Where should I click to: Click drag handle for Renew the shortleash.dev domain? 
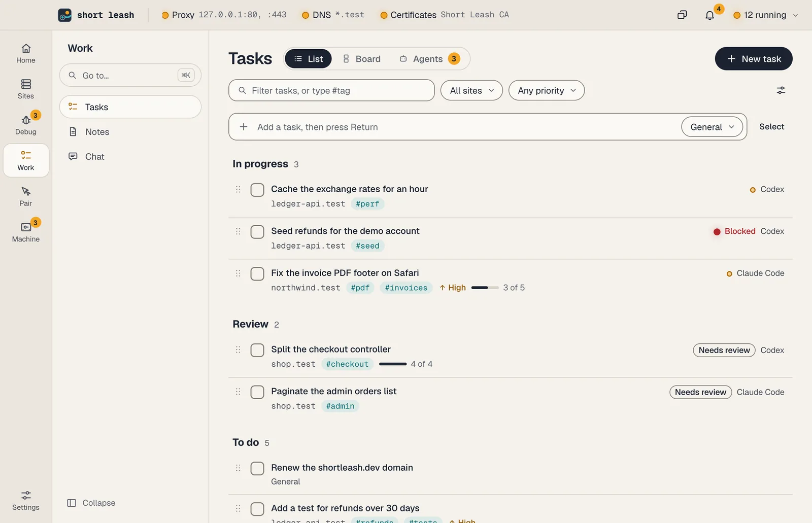pos(238,468)
